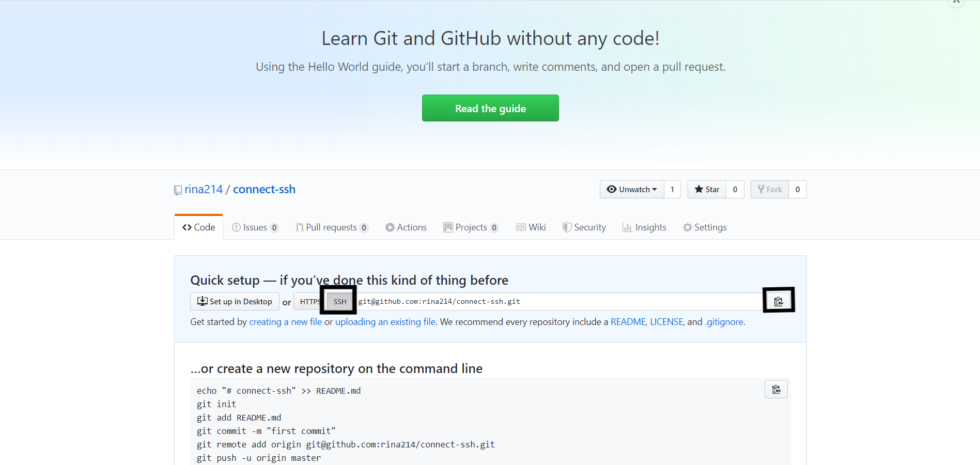The width and height of the screenshot is (980, 465).
Task: Click the repository book icon beside rina214
Action: tap(178, 190)
